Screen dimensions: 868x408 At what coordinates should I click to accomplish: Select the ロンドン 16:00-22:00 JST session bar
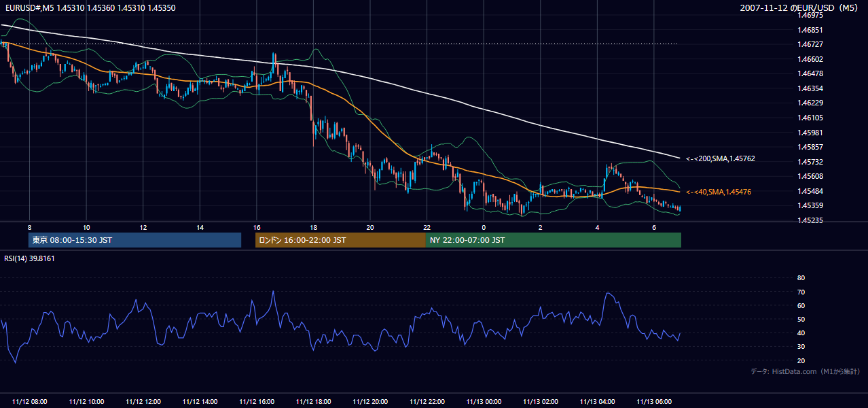(340, 240)
